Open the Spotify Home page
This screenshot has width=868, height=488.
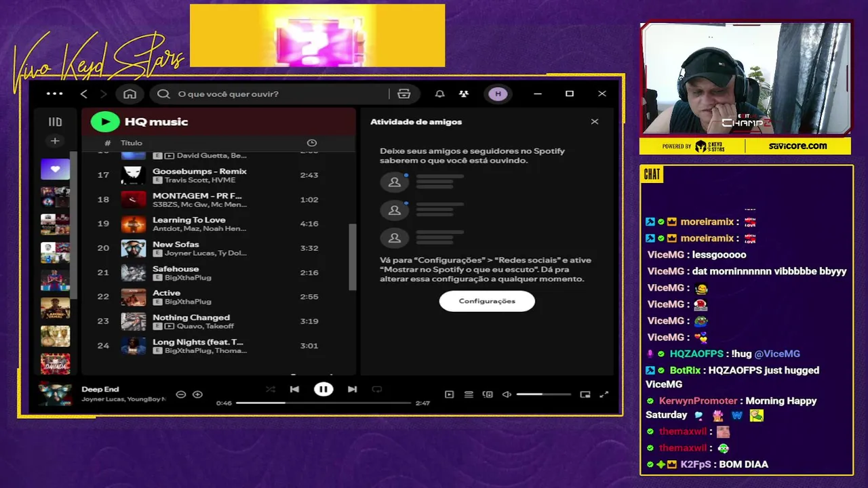pyautogui.click(x=130, y=94)
